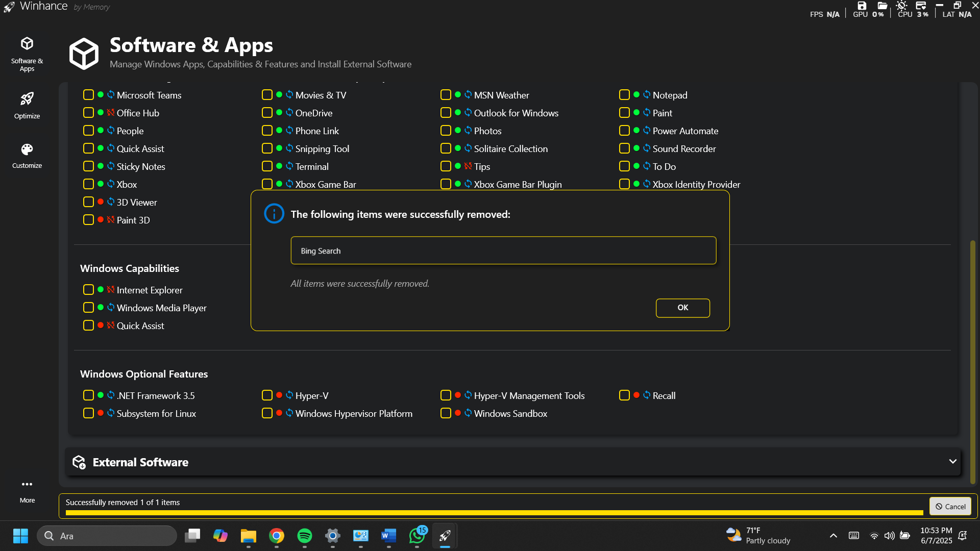Go to the Optimize section
Image resolution: width=980 pixels, height=551 pixels.
[x=27, y=106]
